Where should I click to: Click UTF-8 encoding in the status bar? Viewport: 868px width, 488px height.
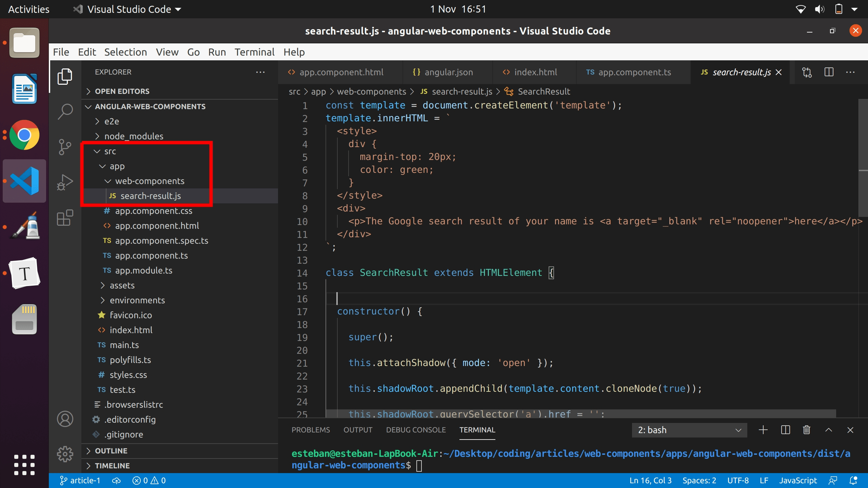tap(738, 480)
